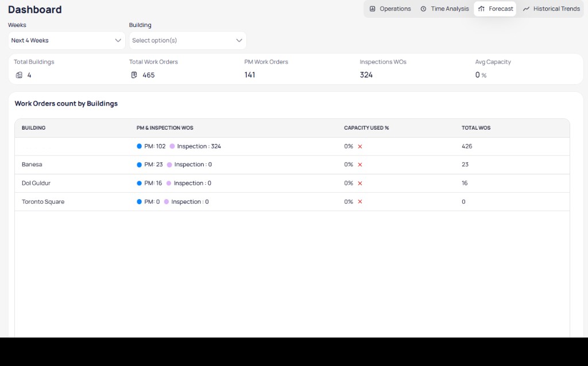Click the PM Work Orders value 141
This screenshot has height=366, width=588.
250,75
